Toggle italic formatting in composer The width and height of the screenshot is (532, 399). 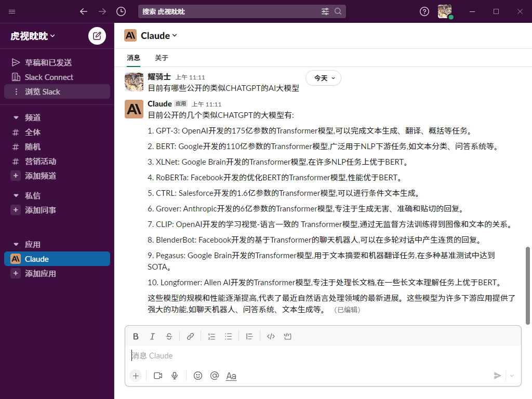pyautogui.click(x=152, y=336)
